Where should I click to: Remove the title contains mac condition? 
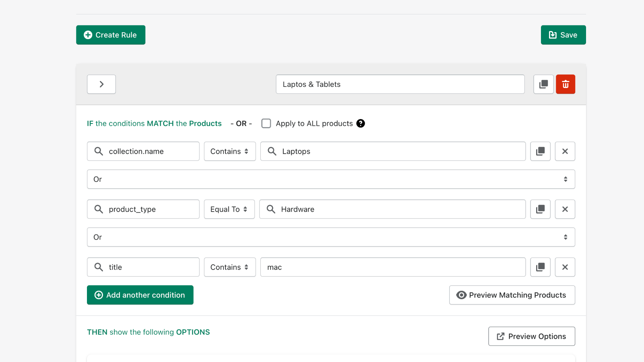[565, 267]
